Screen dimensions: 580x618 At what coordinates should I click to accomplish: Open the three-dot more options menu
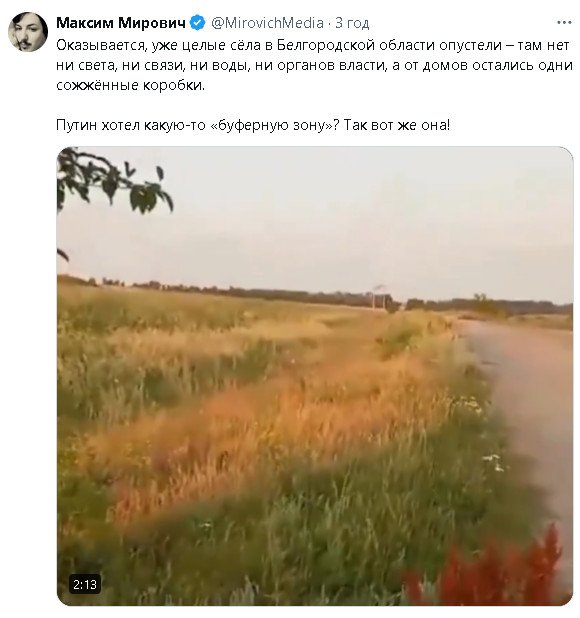click(x=564, y=22)
